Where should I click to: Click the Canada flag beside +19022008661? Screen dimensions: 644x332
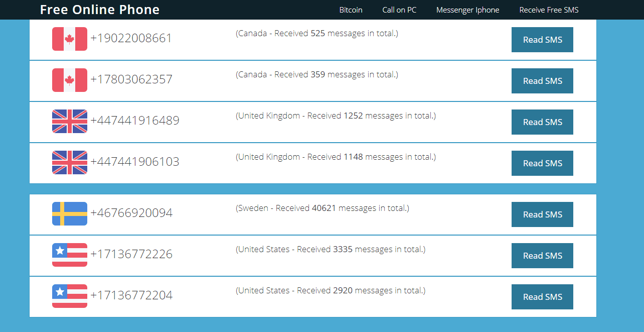coord(69,39)
